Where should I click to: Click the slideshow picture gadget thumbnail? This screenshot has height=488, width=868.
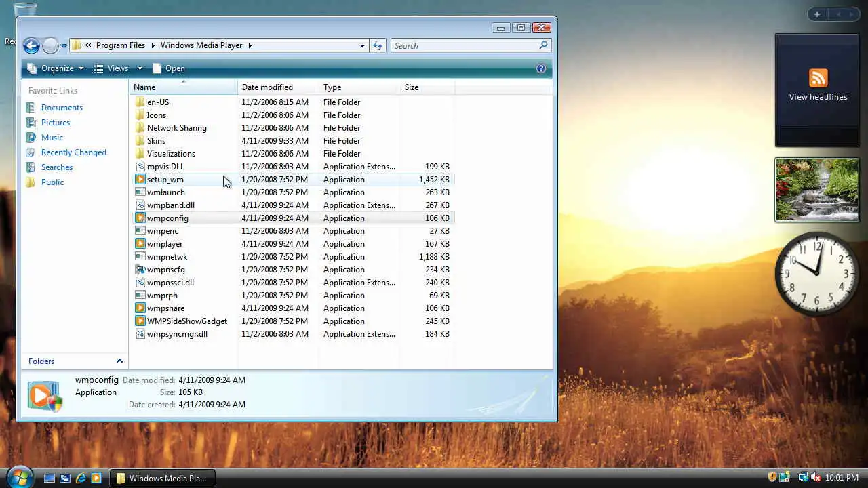[x=817, y=190]
